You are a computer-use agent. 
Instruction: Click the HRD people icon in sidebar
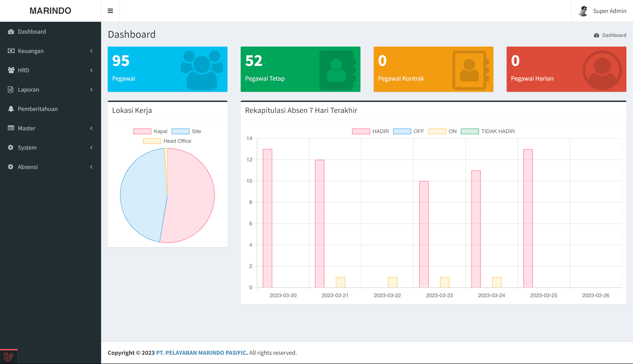tap(11, 70)
